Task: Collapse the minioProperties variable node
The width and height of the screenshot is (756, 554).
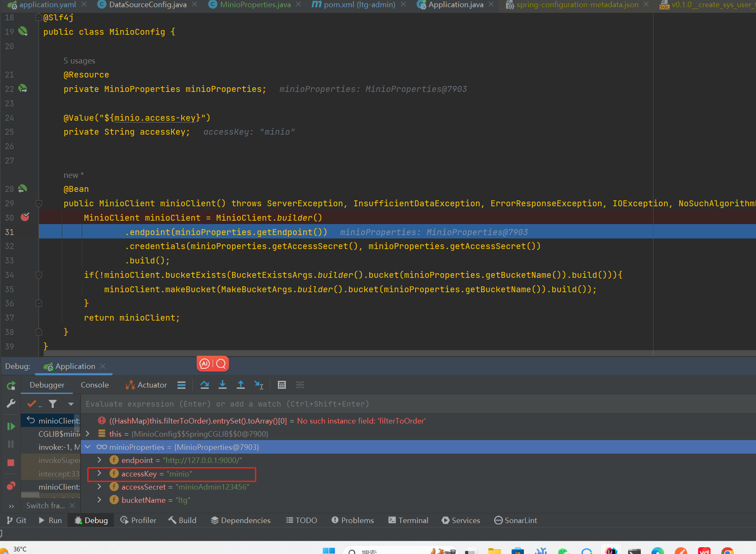Action: tap(87, 447)
